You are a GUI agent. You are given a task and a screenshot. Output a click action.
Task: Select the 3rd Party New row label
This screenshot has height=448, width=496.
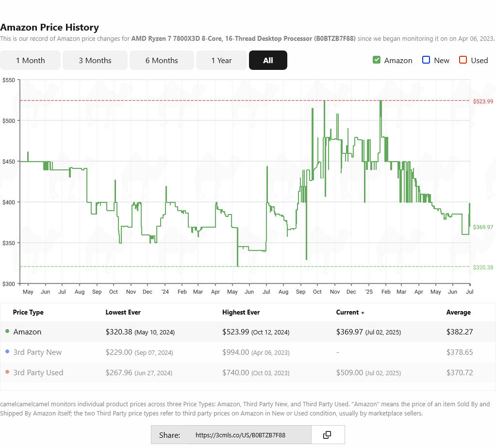pyautogui.click(x=37, y=352)
